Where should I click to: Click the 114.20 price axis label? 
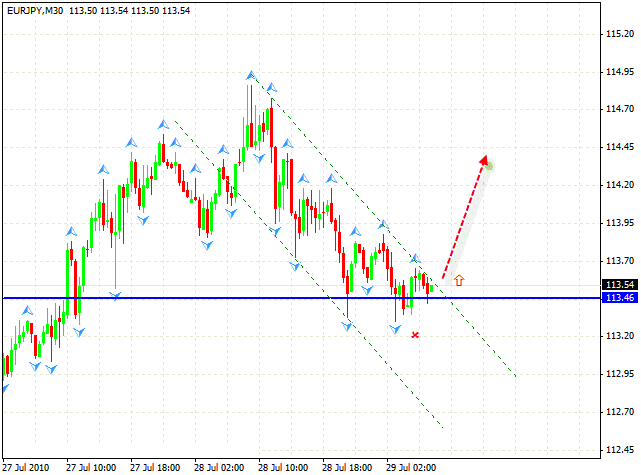(x=620, y=185)
